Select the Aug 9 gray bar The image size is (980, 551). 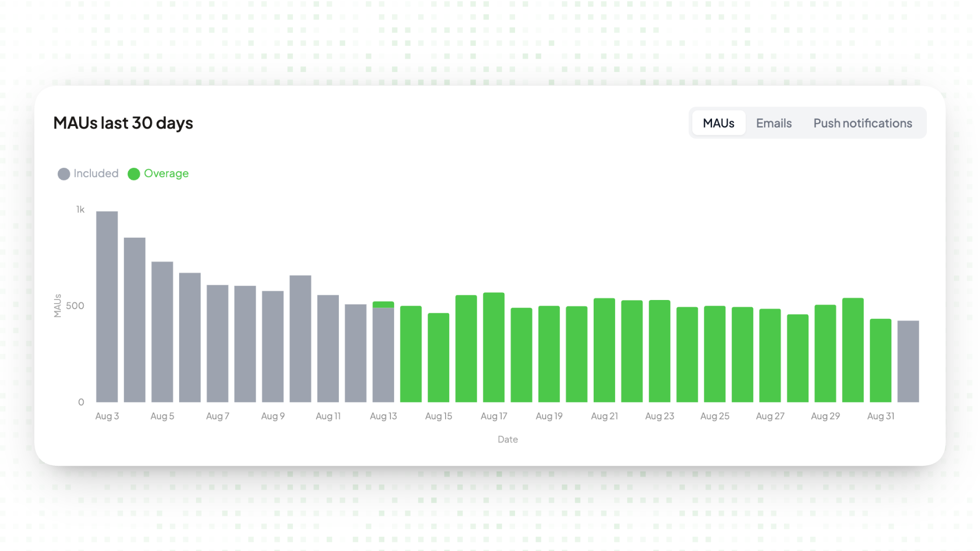(273, 346)
